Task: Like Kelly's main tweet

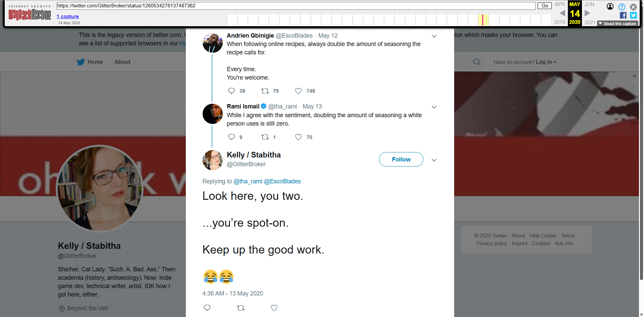Action: coord(274,308)
